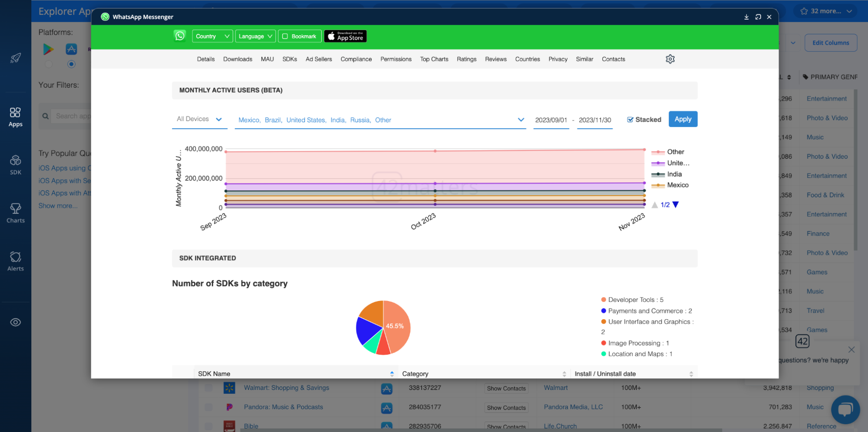Open Alerts in the left sidebar
Image resolution: width=868 pixels, height=432 pixels.
[16, 261]
